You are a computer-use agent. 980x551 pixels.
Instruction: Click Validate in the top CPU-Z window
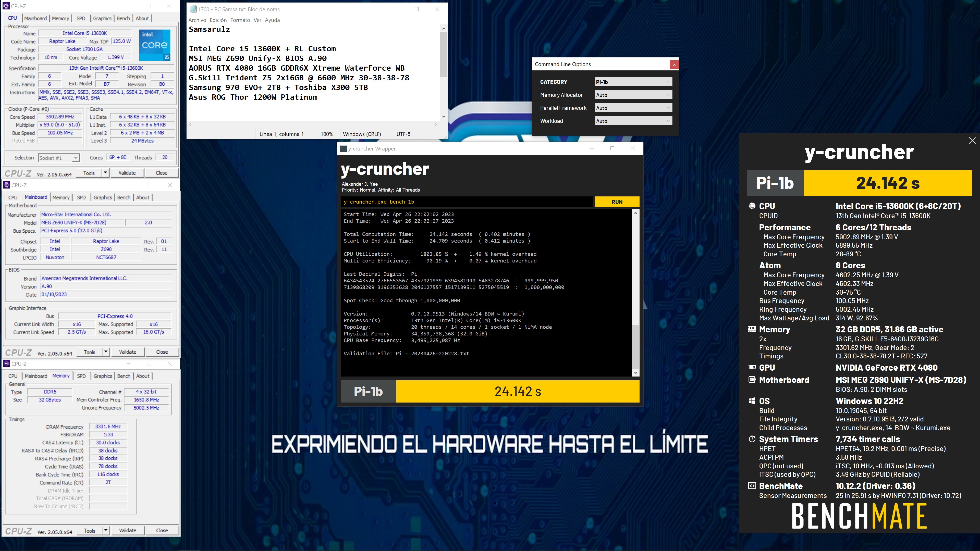[x=127, y=173]
